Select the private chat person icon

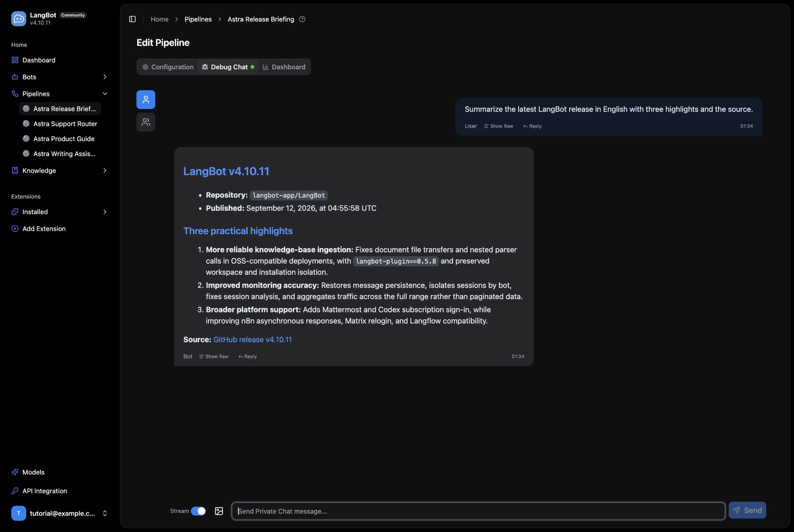point(146,100)
